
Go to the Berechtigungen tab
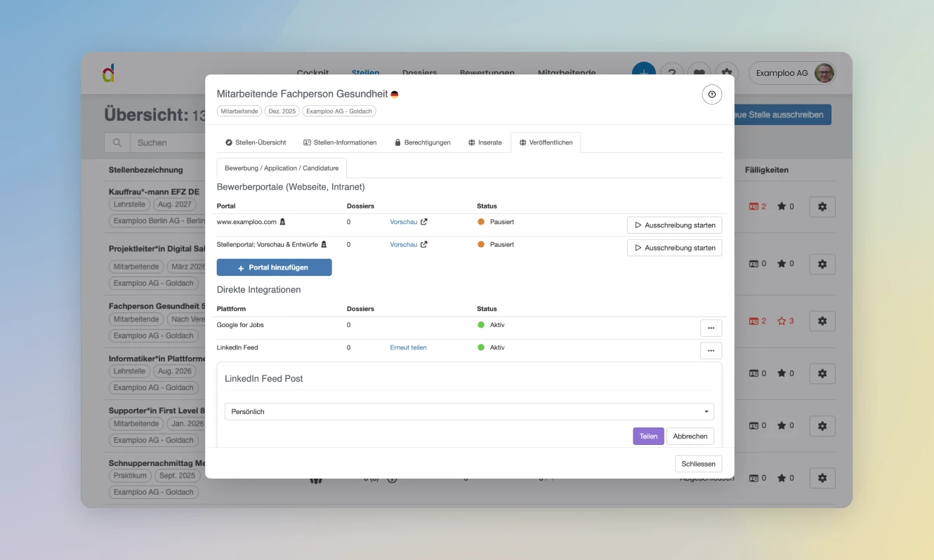pos(422,142)
